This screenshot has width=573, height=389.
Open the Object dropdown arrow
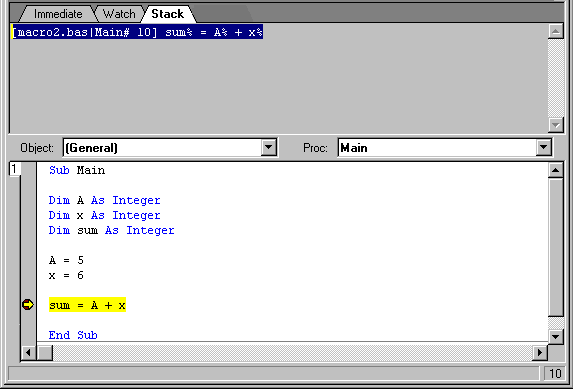coord(269,147)
